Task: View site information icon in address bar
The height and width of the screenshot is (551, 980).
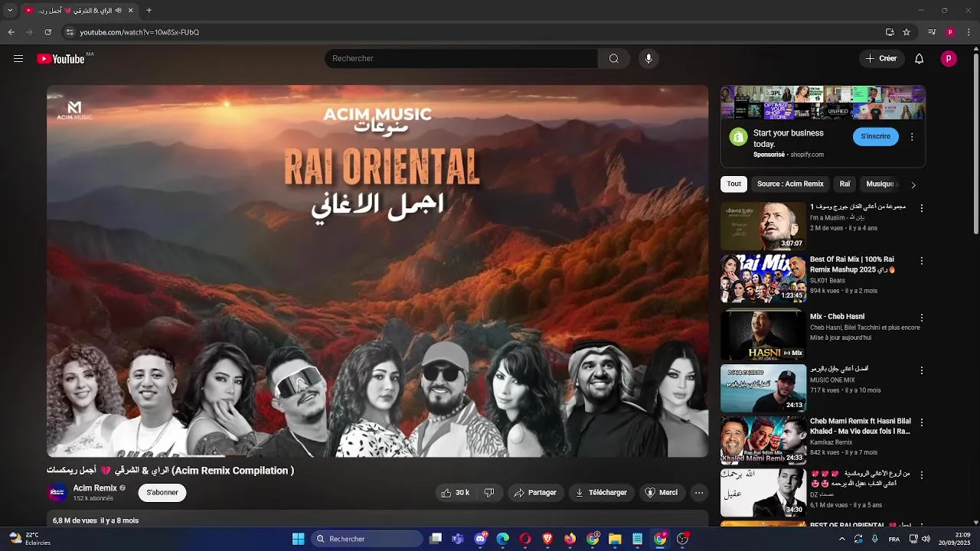Action: pos(70,32)
